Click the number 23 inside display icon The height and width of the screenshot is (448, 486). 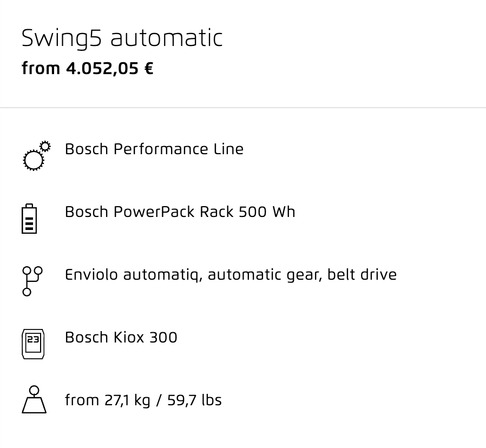tap(33, 340)
